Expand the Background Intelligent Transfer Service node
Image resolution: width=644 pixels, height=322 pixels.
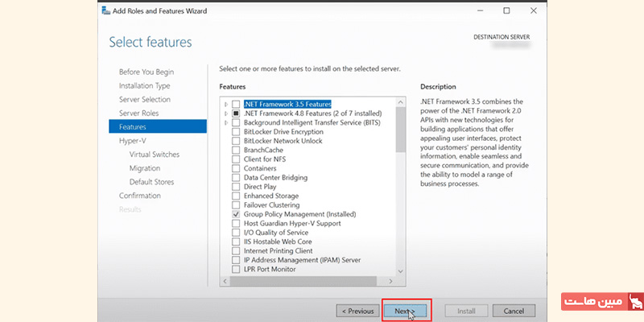coord(226,122)
